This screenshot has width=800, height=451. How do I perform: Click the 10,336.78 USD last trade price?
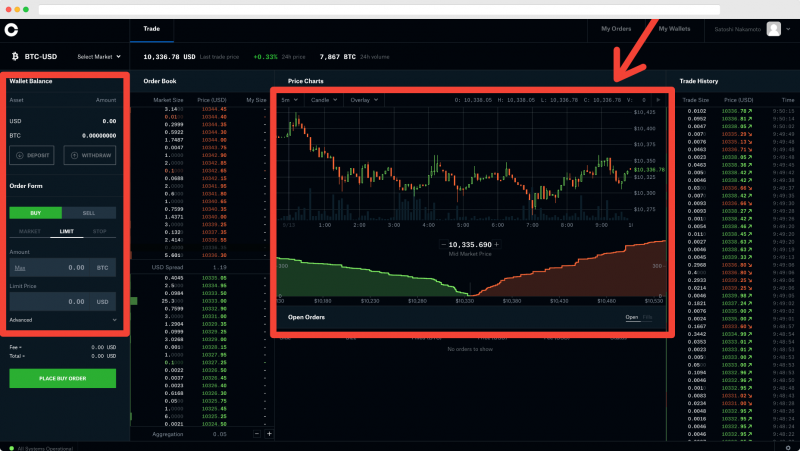click(169, 57)
